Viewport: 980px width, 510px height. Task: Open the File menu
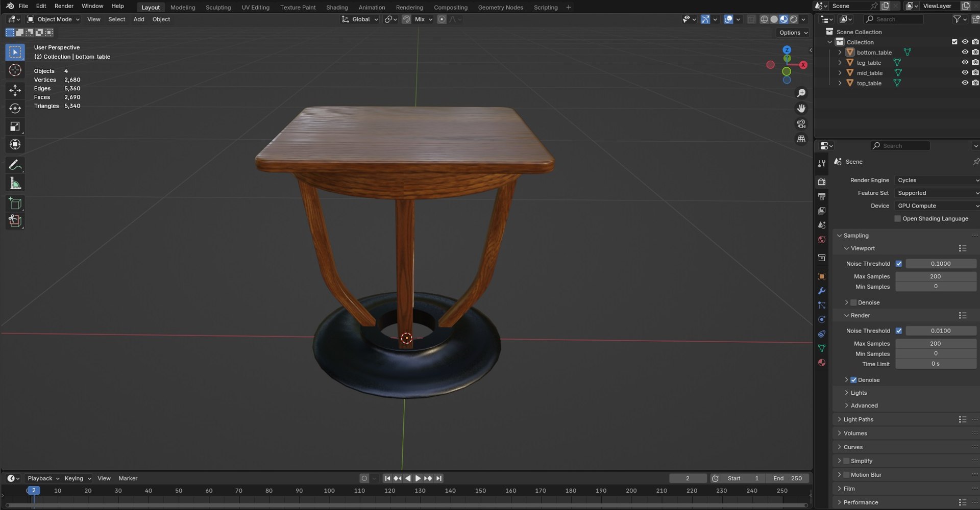23,6
